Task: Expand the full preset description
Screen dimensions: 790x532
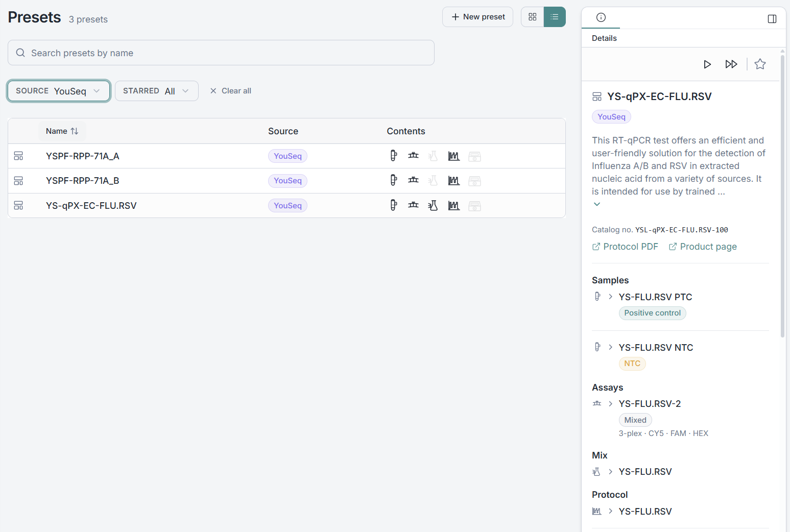Action: coord(597,204)
